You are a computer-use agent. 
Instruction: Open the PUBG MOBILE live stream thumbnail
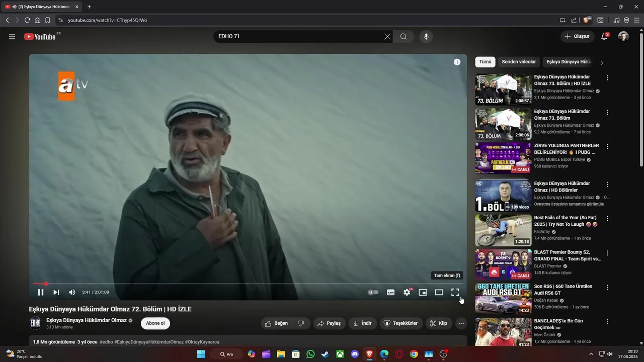coord(503,158)
